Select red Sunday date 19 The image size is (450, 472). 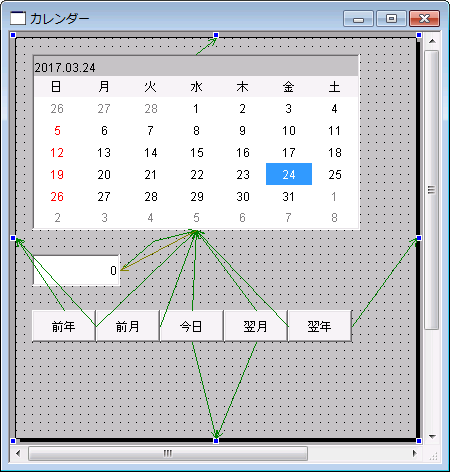[x=57, y=174]
